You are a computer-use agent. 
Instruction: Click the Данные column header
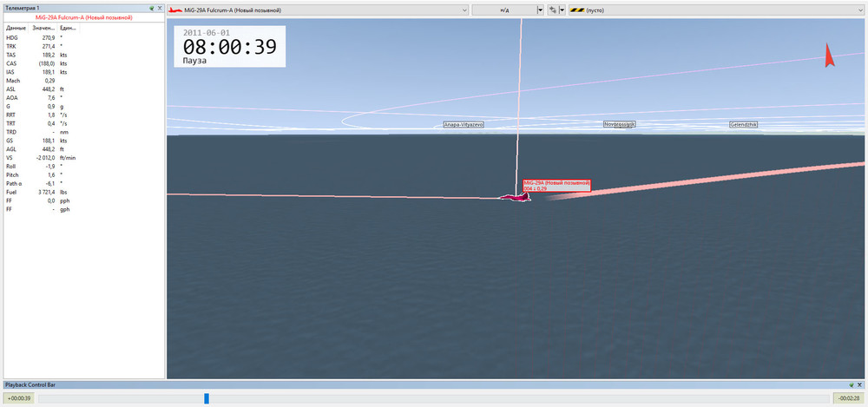point(16,28)
